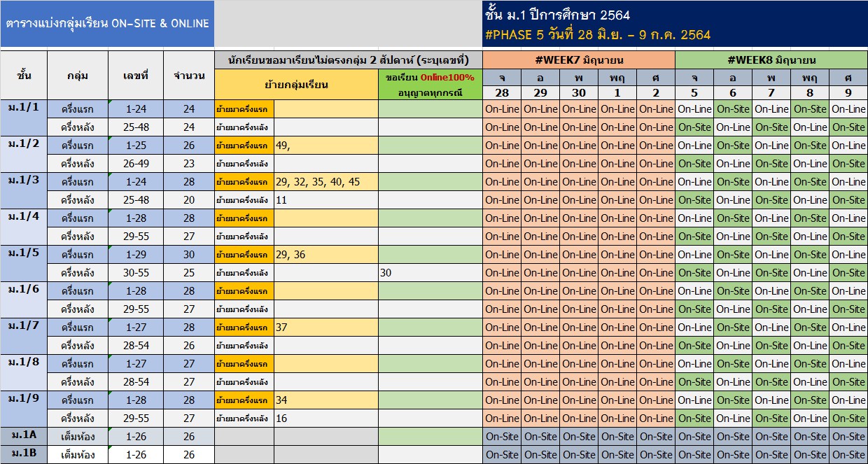Screen dimensions: 868x464
Task: Click the transfer list cell '29, 36'
Action: point(326,255)
